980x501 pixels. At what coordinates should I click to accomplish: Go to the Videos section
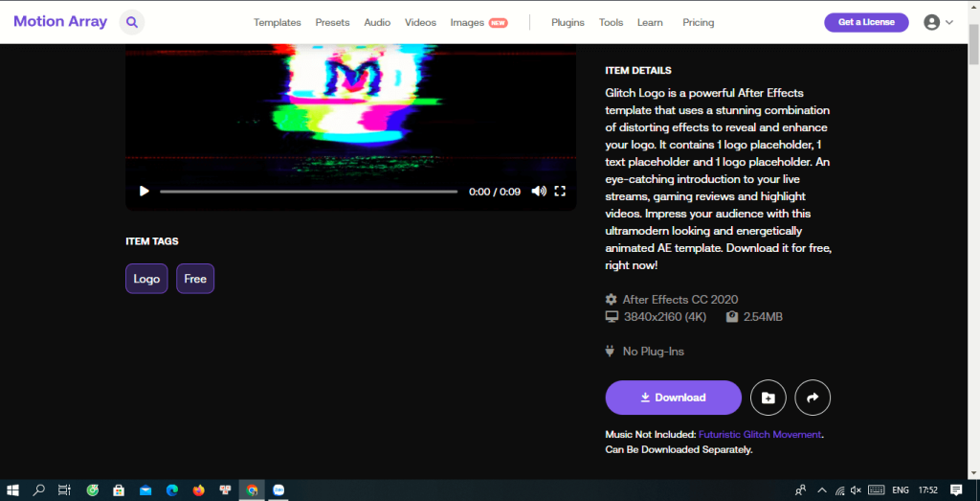click(x=421, y=23)
